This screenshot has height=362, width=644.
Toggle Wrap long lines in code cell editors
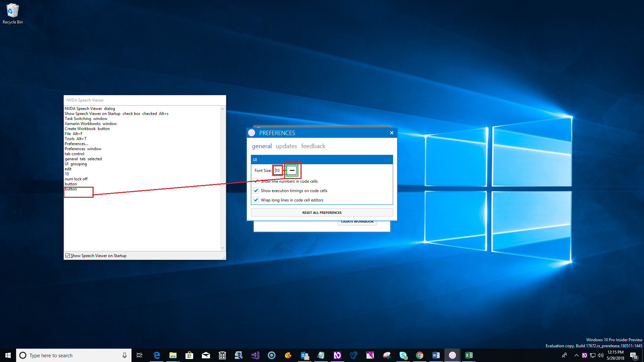(x=256, y=200)
